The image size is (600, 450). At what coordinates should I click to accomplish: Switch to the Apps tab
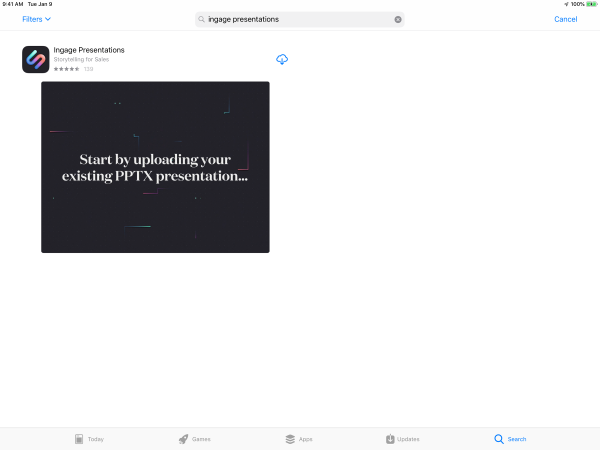299,439
